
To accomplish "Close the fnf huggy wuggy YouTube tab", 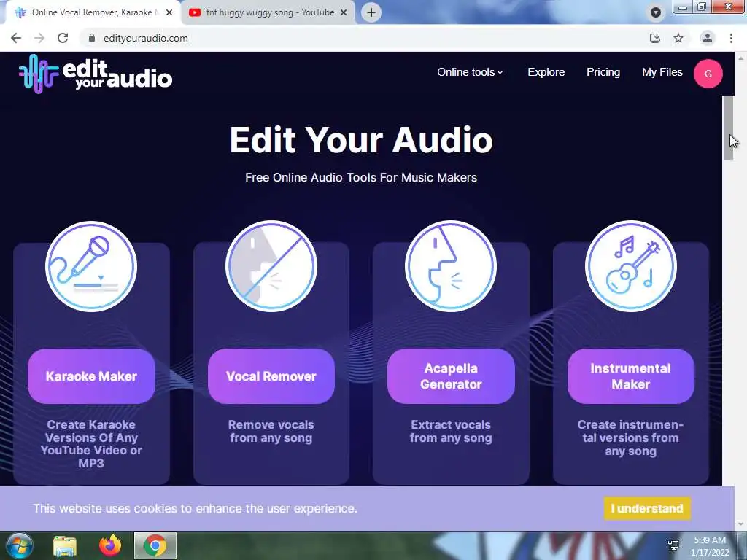I will pyautogui.click(x=344, y=12).
